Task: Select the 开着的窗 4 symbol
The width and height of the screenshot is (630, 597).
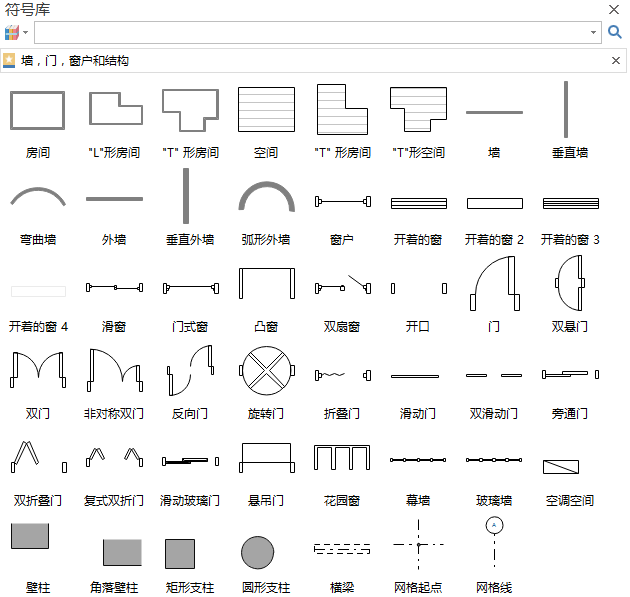Action: point(39,291)
